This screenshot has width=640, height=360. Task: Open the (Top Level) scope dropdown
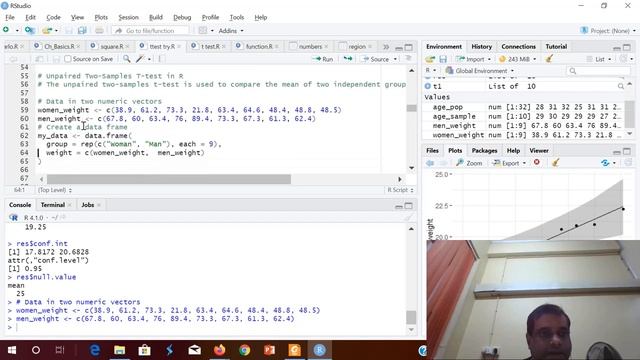pyautogui.click(x=55, y=190)
